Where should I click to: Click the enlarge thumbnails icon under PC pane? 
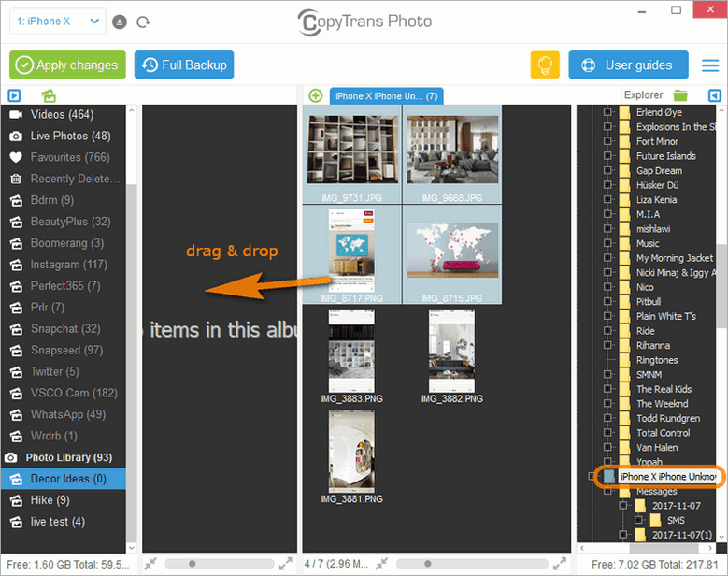(x=560, y=564)
